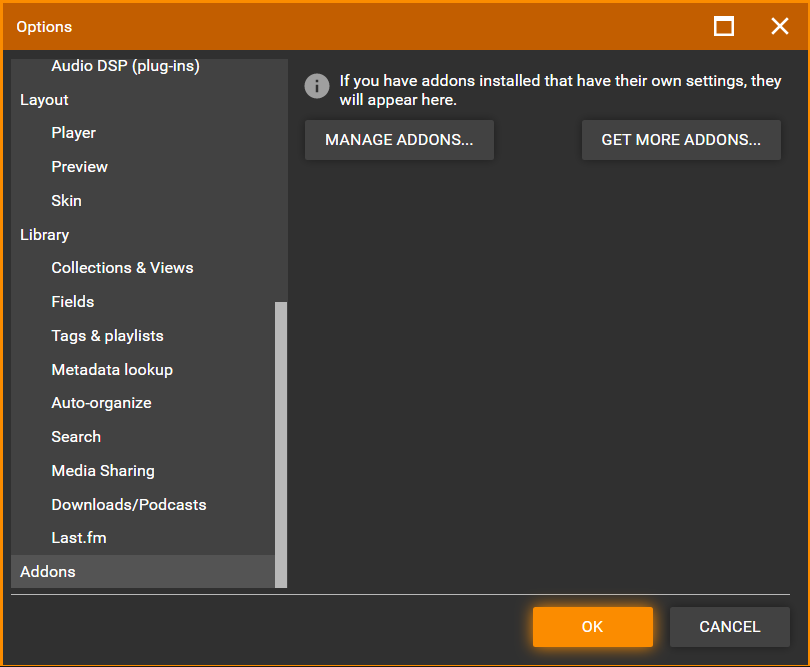Viewport: 810px width, 667px height.
Task: Confirm settings with the OK button
Action: click(x=592, y=627)
